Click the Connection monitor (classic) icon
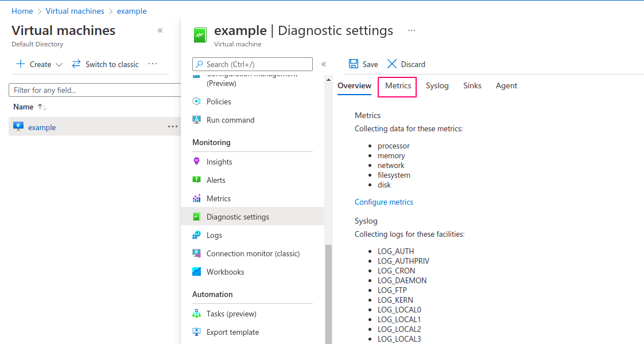 [197, 253]
